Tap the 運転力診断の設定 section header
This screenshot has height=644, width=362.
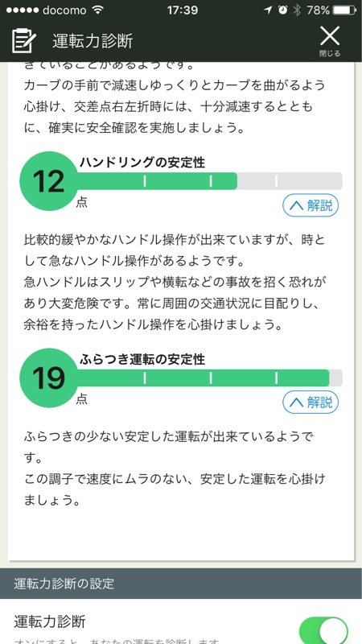point(181,583)
